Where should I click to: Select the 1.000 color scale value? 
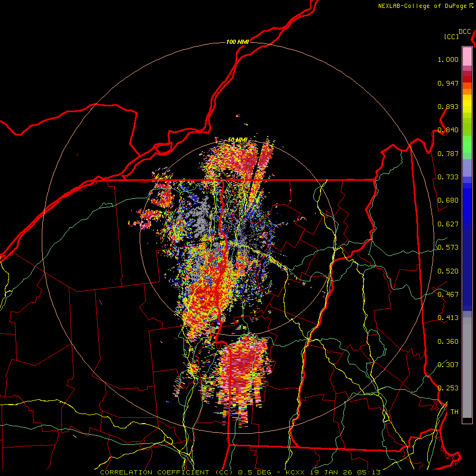(x=448, y=59)
